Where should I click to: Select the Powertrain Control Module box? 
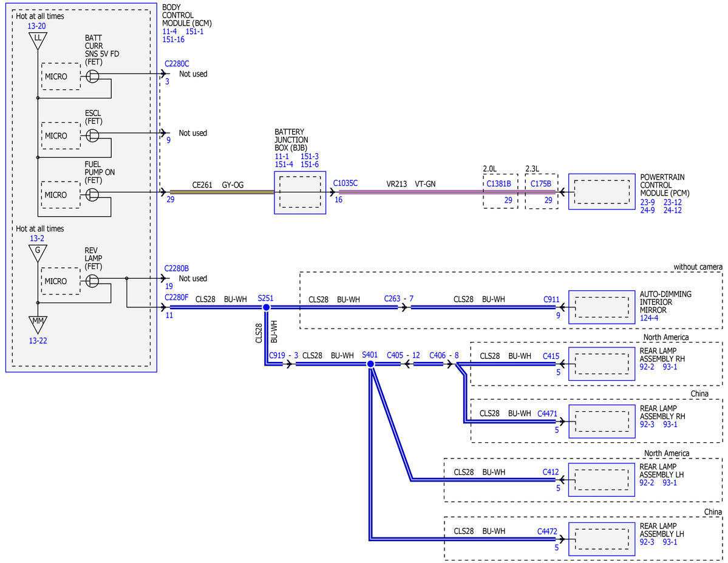602,191
